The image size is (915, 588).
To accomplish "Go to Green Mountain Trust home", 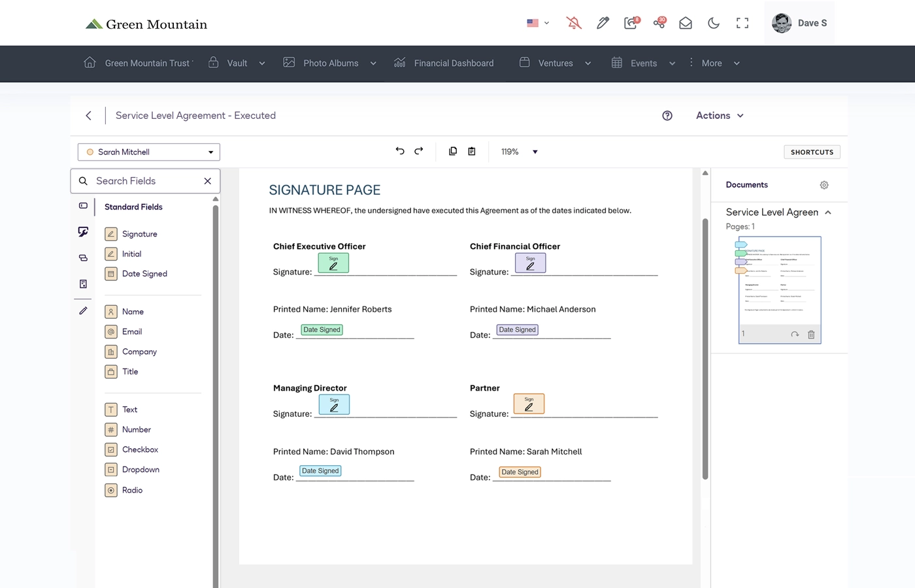I will pyautogui.click(x=139, y=63).
